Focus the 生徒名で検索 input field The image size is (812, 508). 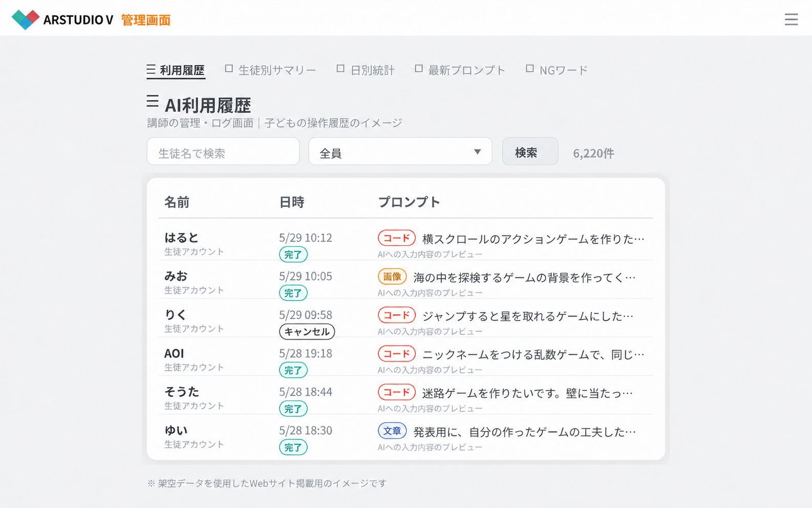(223, 152)
